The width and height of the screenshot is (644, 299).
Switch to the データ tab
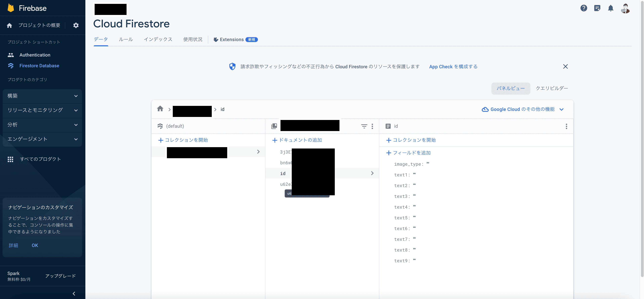[x=101, y=39]
